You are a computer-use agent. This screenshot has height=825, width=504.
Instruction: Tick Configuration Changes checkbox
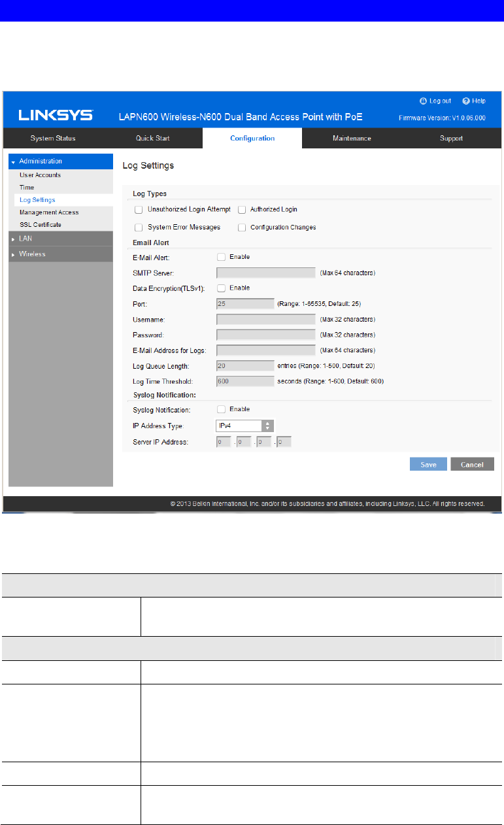[x=241, y=227]
